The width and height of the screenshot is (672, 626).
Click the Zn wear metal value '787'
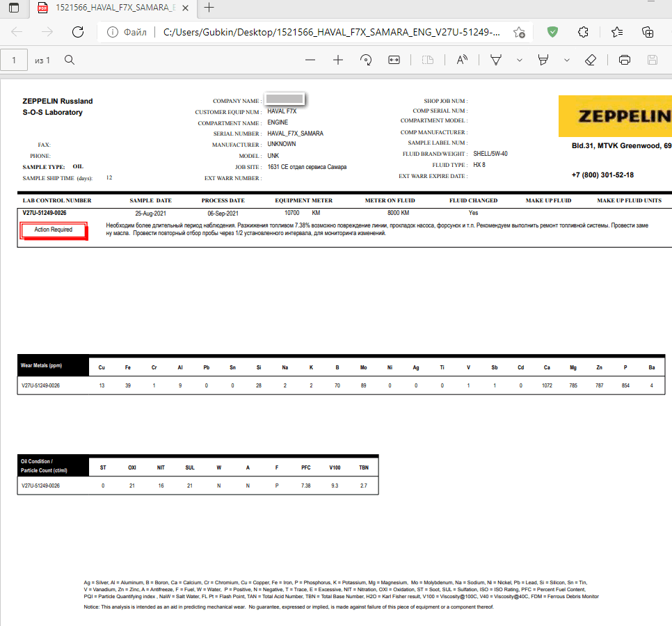pyautogui.click(x=599, y=385)
